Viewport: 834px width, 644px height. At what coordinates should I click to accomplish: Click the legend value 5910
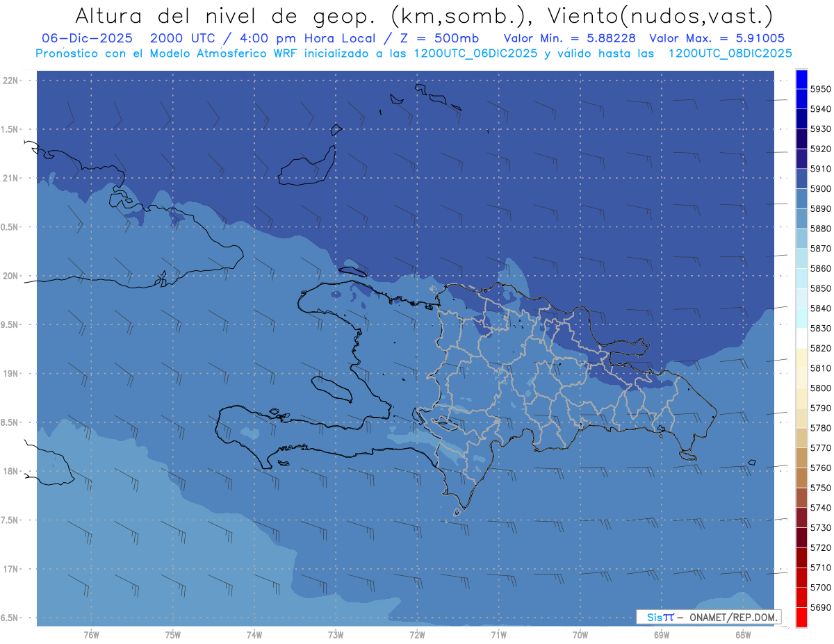(820, 169)
